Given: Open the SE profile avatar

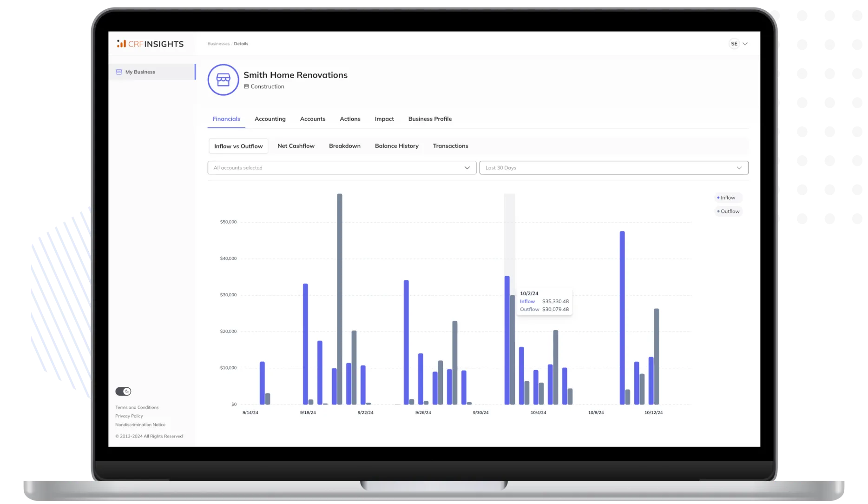Looking at the screenshot, I should click(734, 43).
